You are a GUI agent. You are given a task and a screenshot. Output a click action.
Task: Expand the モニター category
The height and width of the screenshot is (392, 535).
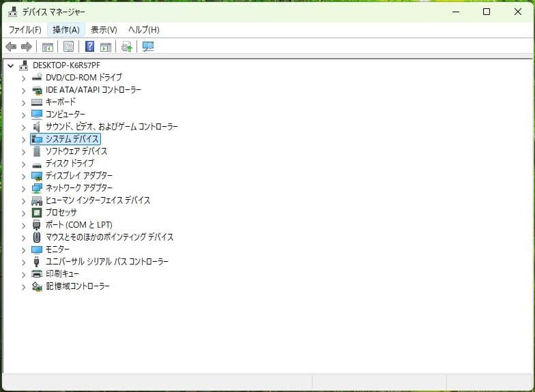click(x=23, y=250)
